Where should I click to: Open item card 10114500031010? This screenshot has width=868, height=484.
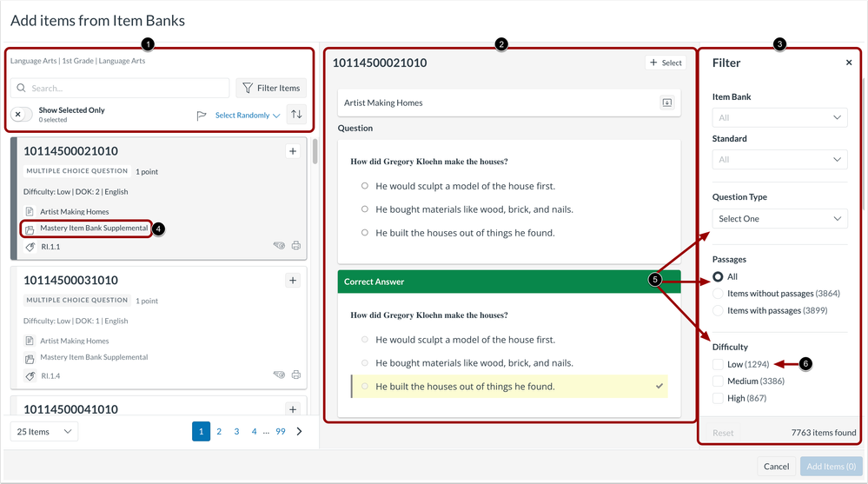pos(159,328)
